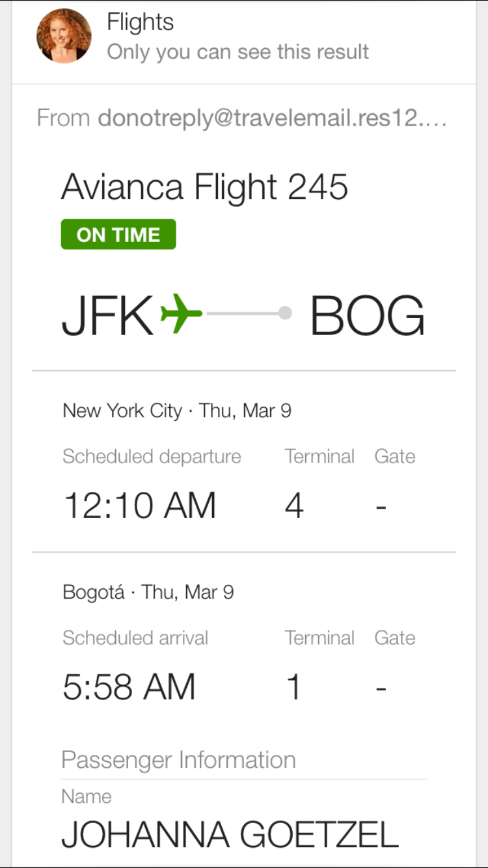Tap the green ON TIME status badge
488x868 pixels.
coord(118,234)
